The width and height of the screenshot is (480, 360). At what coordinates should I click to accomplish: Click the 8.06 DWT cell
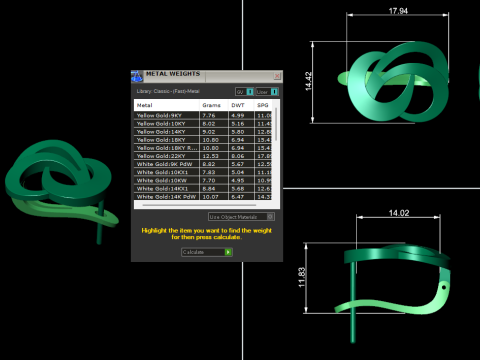(241, 156)
